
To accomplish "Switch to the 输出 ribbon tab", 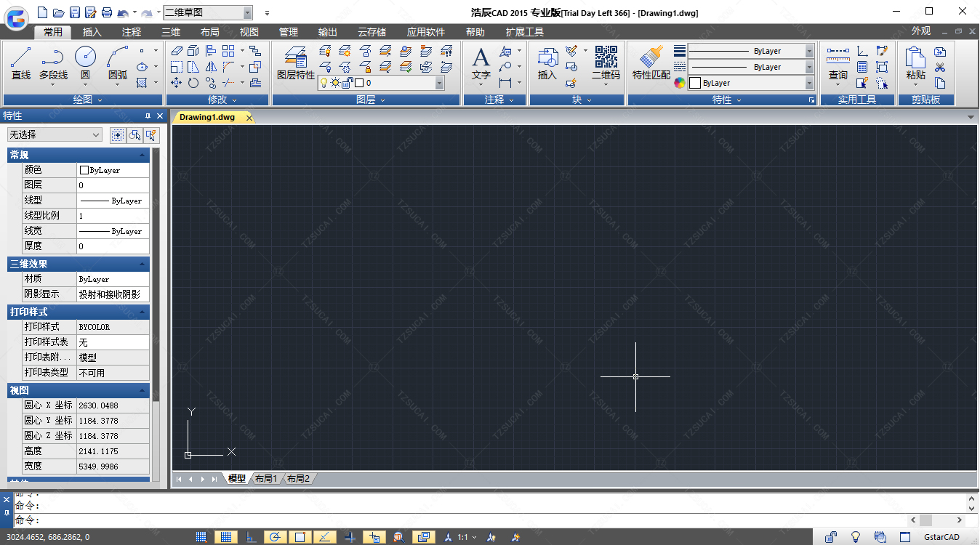I will click(328, 32).
